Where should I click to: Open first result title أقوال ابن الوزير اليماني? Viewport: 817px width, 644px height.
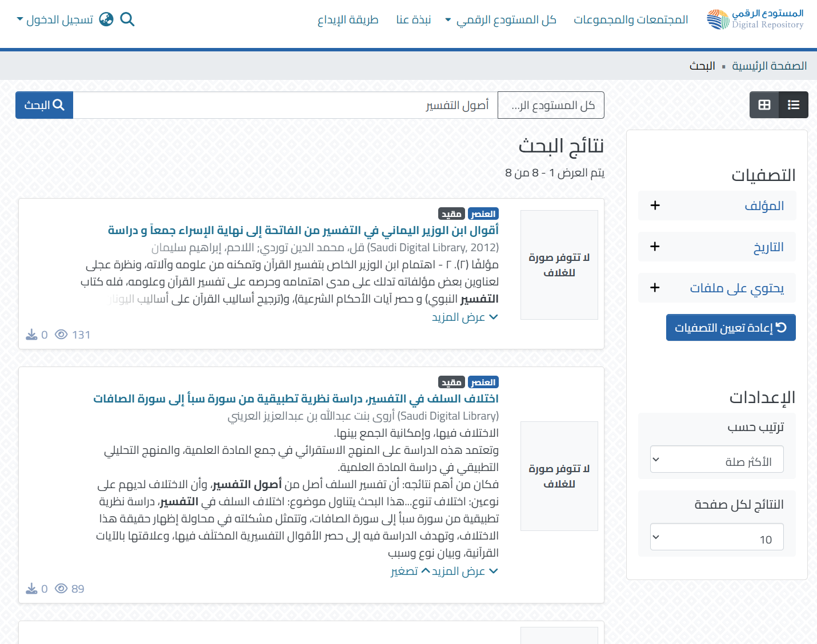(x=303, y=230)
